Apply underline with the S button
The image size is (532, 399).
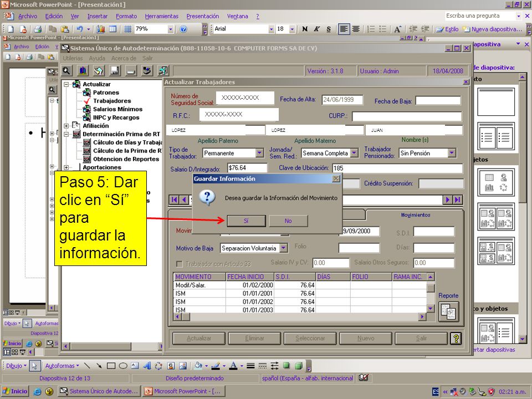point(329,29)
